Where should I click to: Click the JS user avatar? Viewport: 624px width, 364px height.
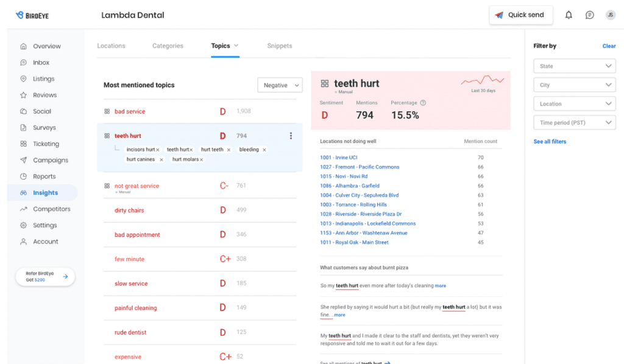(610, 15)
